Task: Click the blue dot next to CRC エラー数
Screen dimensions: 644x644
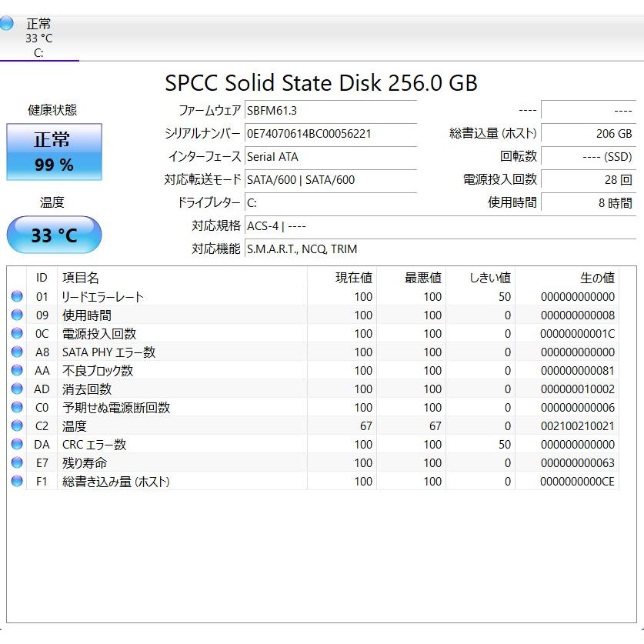Action: click(x=17, y=444)
